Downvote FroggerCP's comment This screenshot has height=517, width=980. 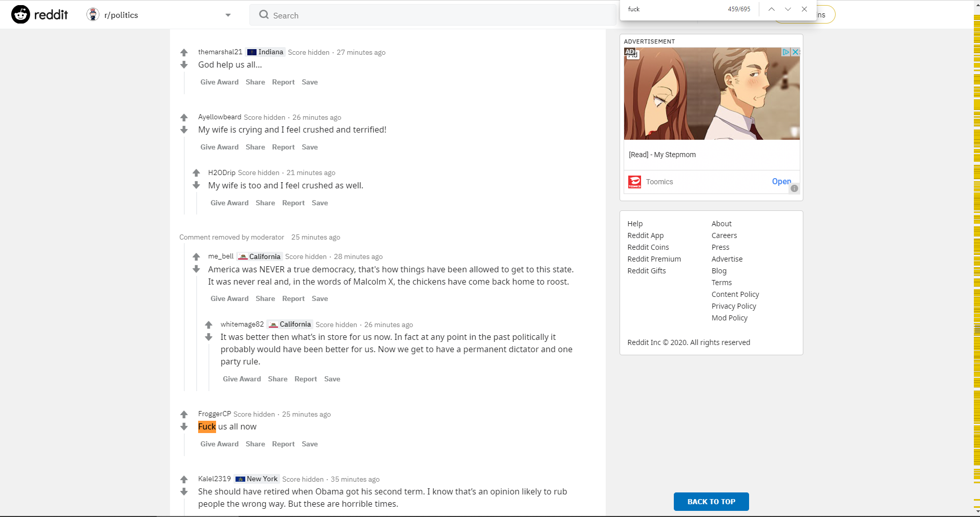pos(184,427)
